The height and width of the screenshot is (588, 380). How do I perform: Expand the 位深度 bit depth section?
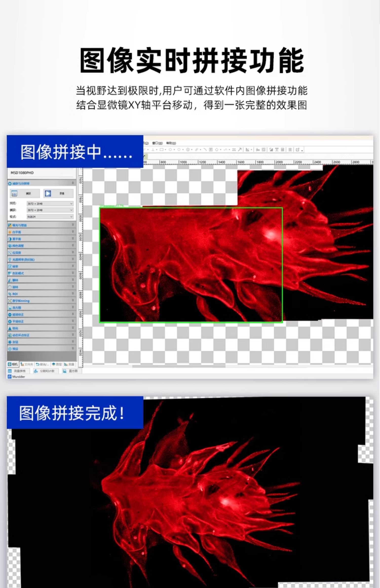(x=42, y=252)
